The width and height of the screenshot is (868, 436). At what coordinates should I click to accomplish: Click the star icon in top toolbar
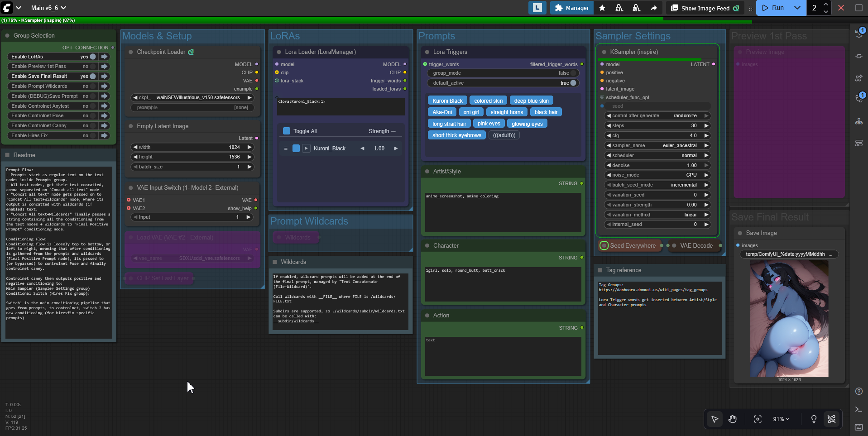[602, 8]
